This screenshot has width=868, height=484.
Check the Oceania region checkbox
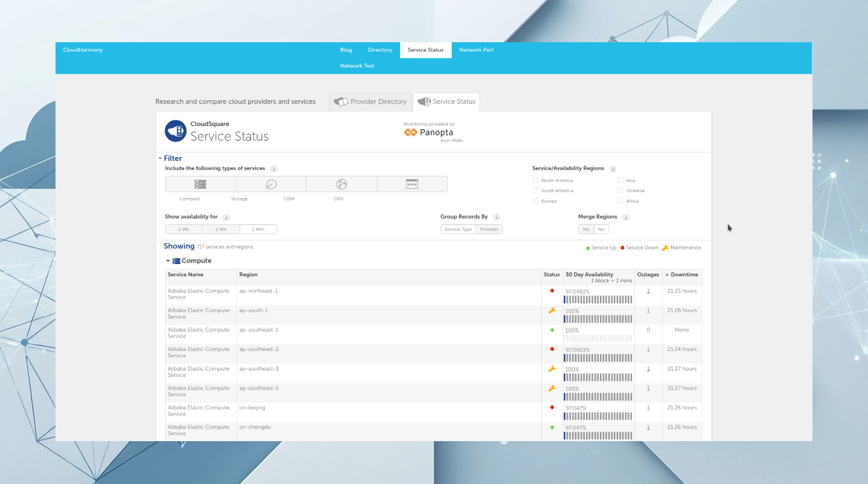coord(621,190)
